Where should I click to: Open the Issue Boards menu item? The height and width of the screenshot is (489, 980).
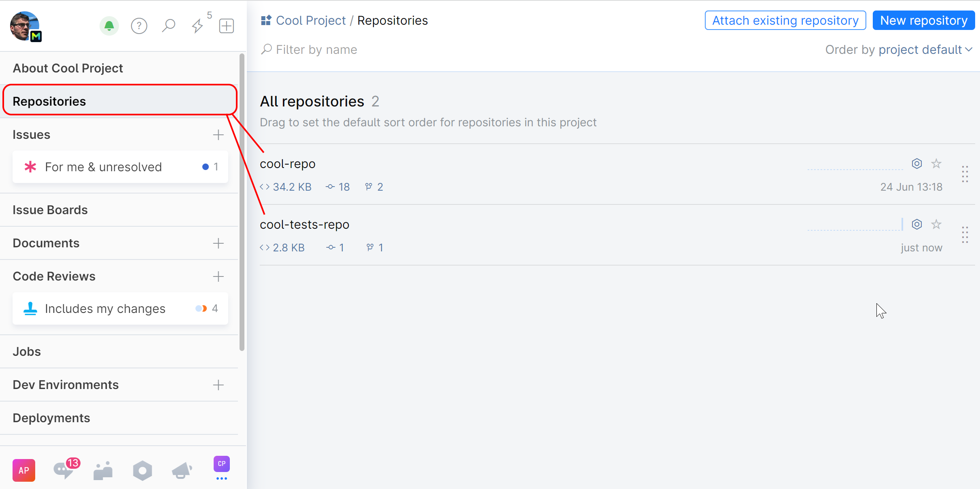point(50,210)
